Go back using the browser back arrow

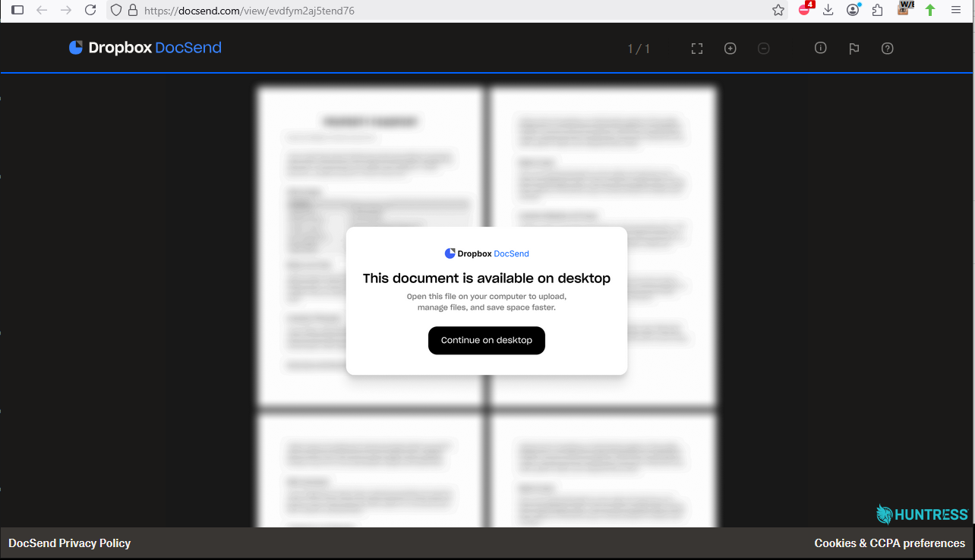pyautogui.click(x=42, y=11)
